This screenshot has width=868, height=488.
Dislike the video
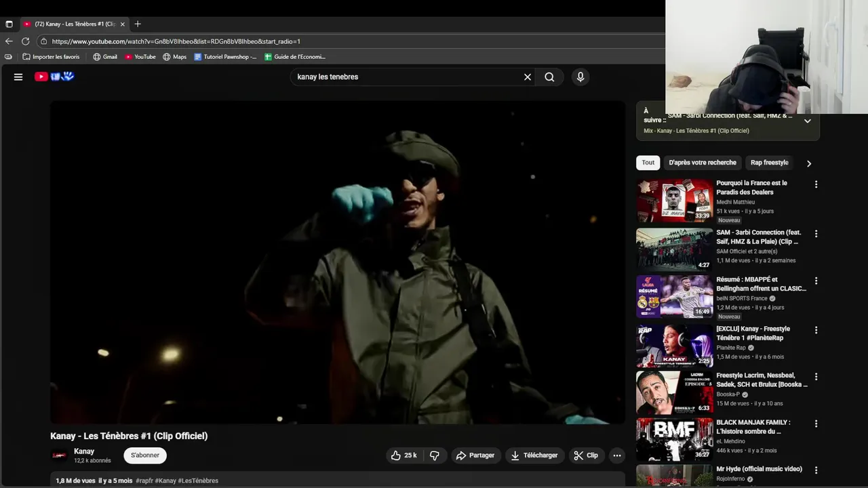[x=435, y=455]
